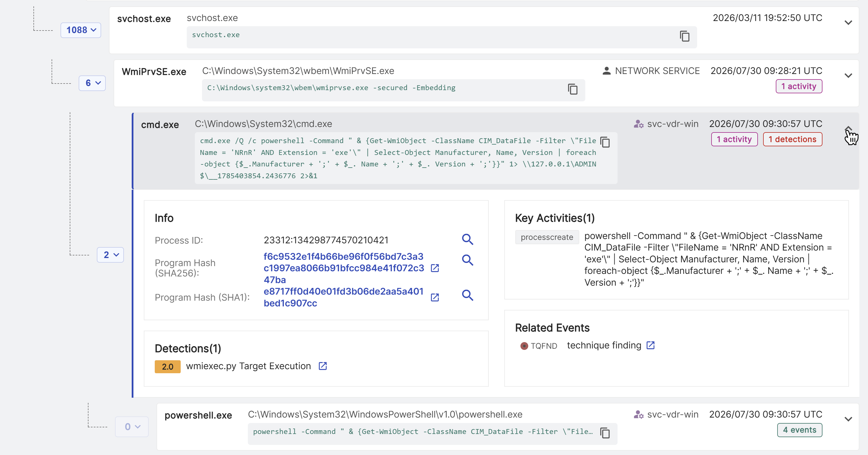The height and width of the screenshot is (455, 868).
Task: Copy the wmiprvse.exe -secured -Embedding command line
Action: point(573,89)
